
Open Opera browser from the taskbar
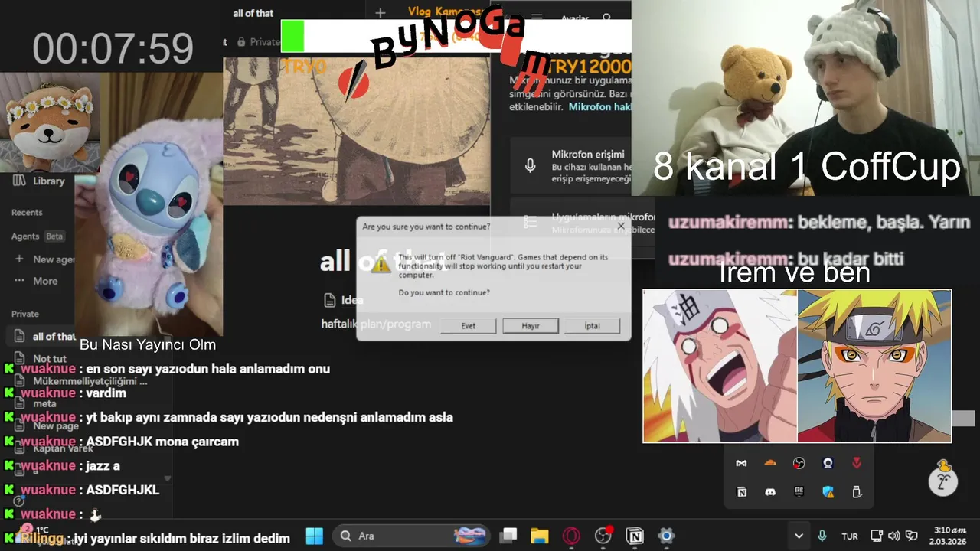pos(571,536)
